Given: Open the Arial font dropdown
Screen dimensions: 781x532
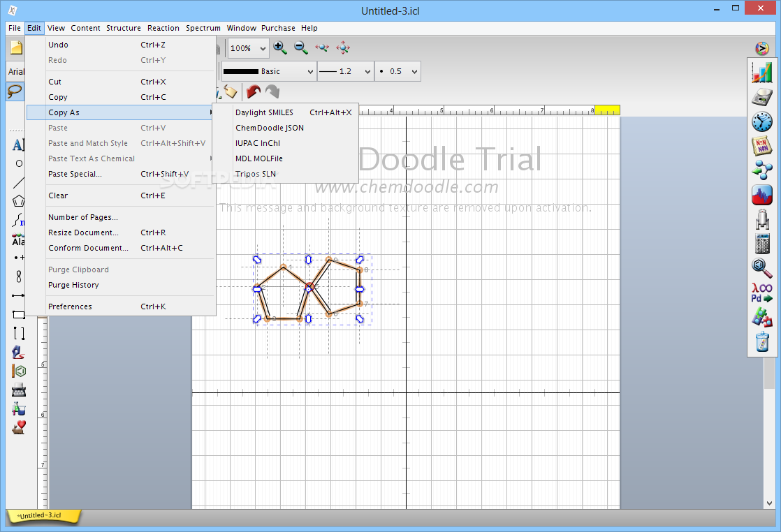Looking at the screenshot, I should (15, 71).
